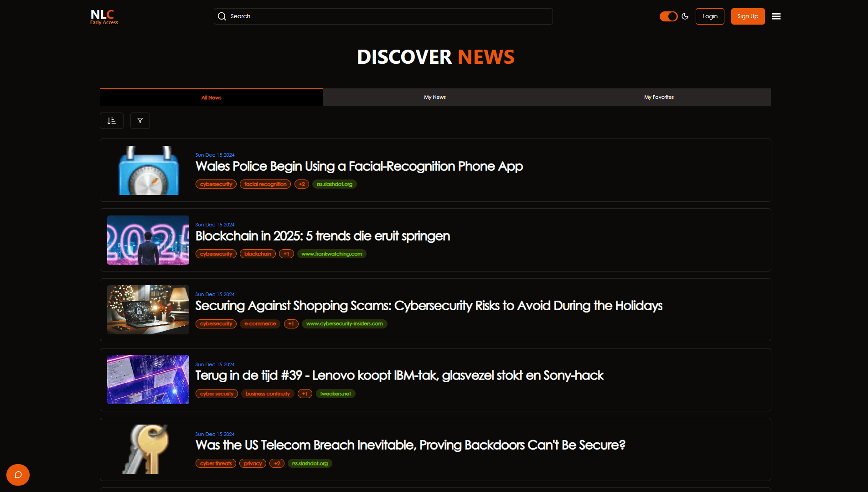Select the privacy tag
The width and height of the screenshot is (868, 492).
click(x=253, y=463)
